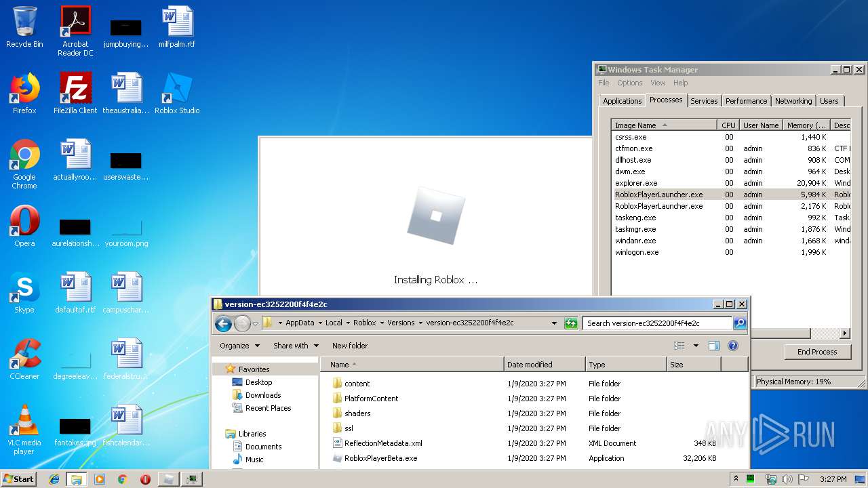
Task: Select the PlatformContent folder
Action: click(371, 399)
